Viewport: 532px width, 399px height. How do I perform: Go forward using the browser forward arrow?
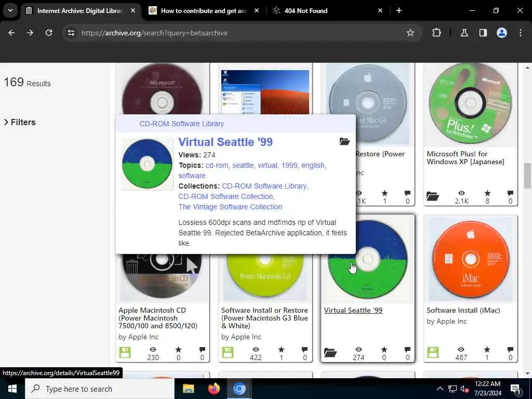[30, 33]
